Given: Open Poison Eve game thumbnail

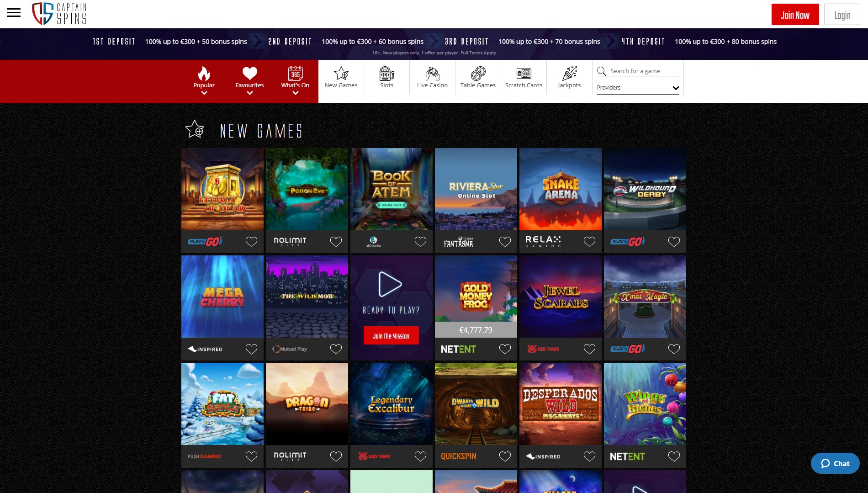Looking at the screenshot, I should (x=307, y=189).
